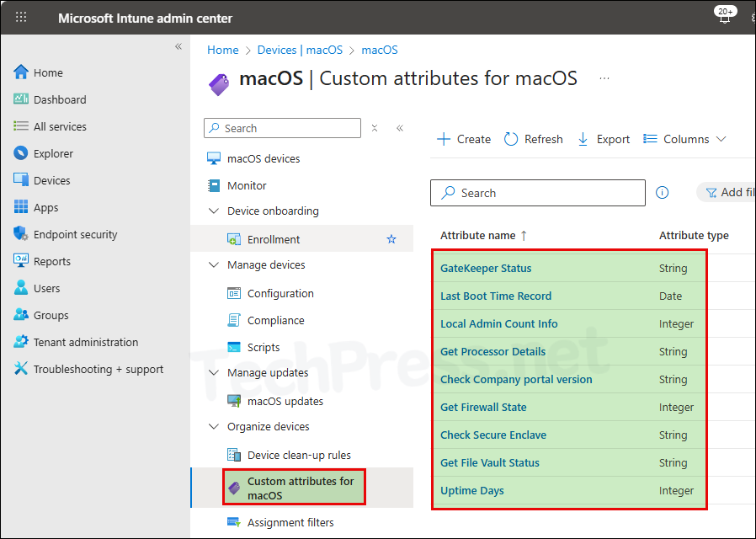This screenshot has height=539, width=756.
Task: Focus the attributes Search field
Action: point(538,193)
